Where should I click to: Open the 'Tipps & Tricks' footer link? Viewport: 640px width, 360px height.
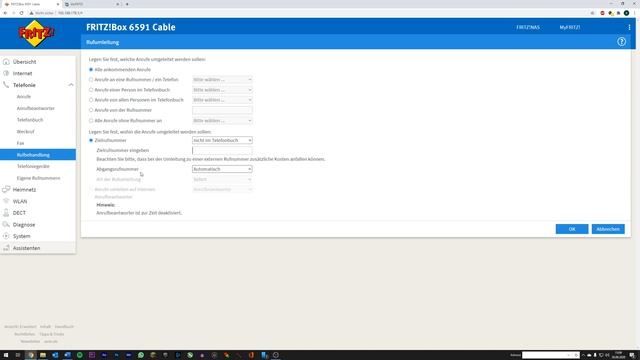(x=51, y=334)
